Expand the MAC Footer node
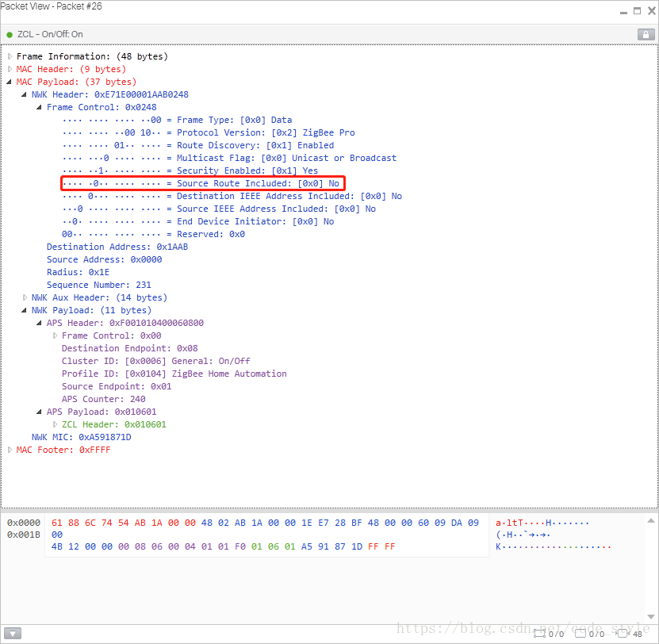Image resolution: width=659 pixels, height=644 pixels. [10, 450]
